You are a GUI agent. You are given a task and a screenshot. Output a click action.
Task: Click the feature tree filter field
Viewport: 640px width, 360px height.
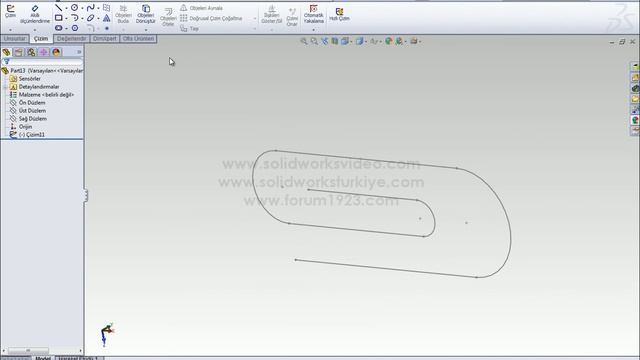(x=42, y=62)
